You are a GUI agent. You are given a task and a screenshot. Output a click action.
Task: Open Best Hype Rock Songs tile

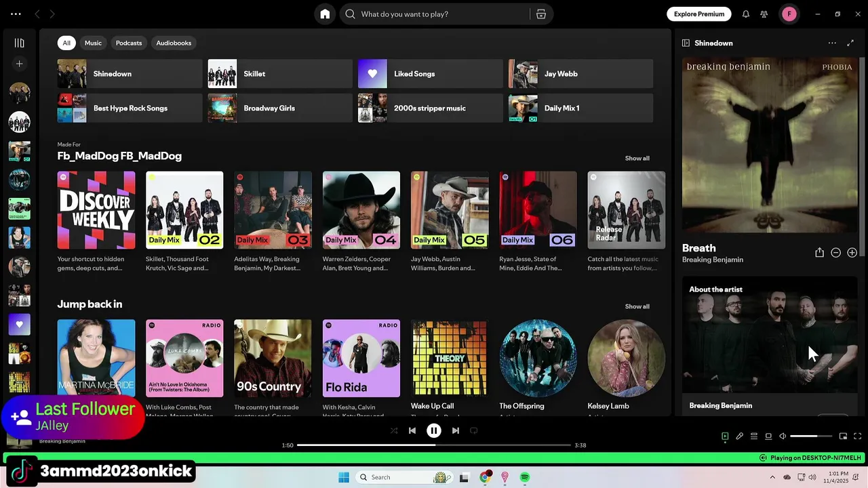pyautogui.click(x=130, y=108)
